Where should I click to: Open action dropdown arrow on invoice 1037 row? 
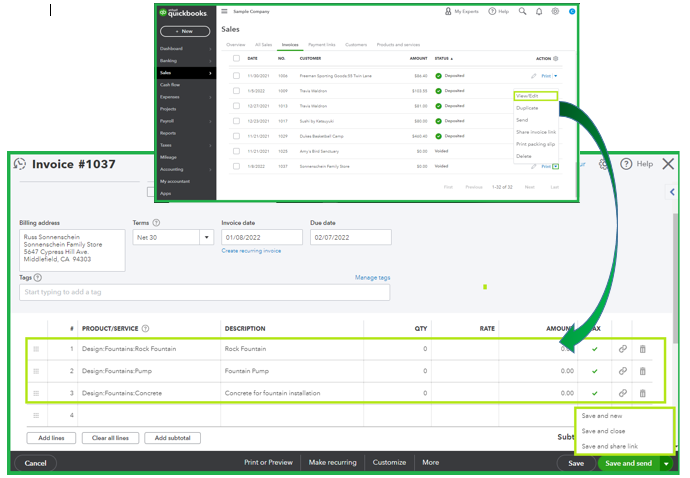(x=556, y=166)
